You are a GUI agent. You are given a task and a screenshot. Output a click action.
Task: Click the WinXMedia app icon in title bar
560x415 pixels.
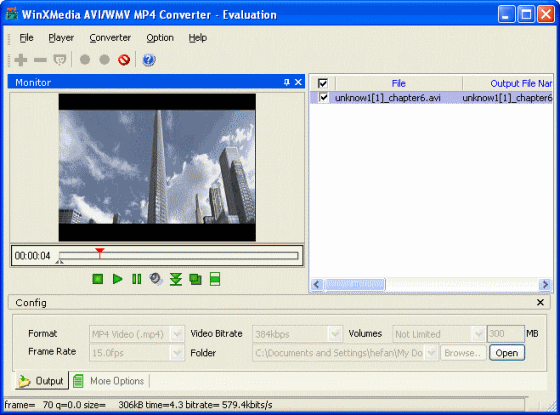point(12,14)
